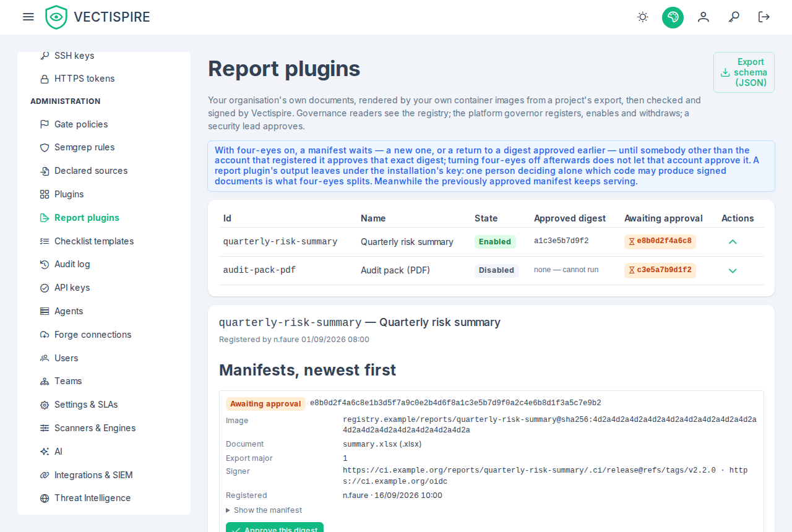Click the SSH keys key icon
Screen dimensions: 792x532
(x=45, y=56)
